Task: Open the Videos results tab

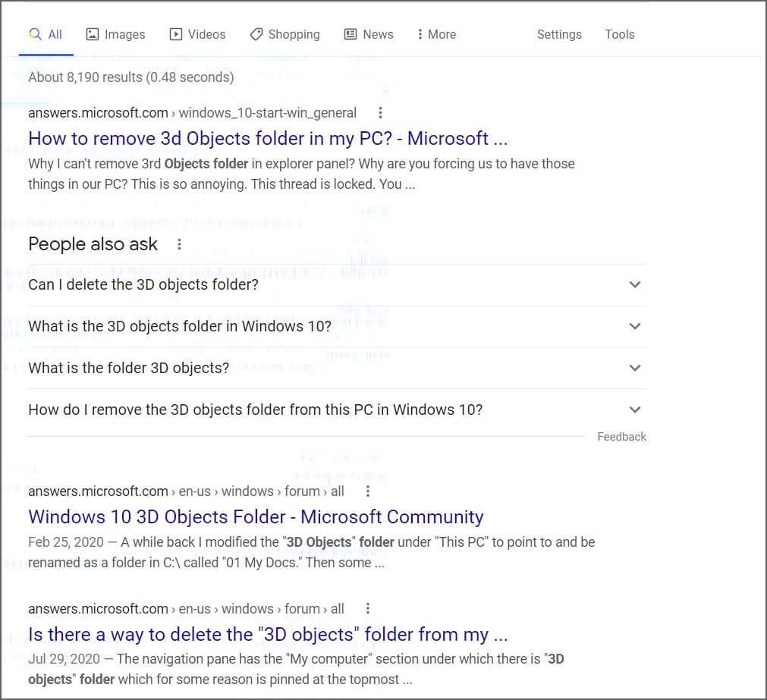Action: [197, 35]
